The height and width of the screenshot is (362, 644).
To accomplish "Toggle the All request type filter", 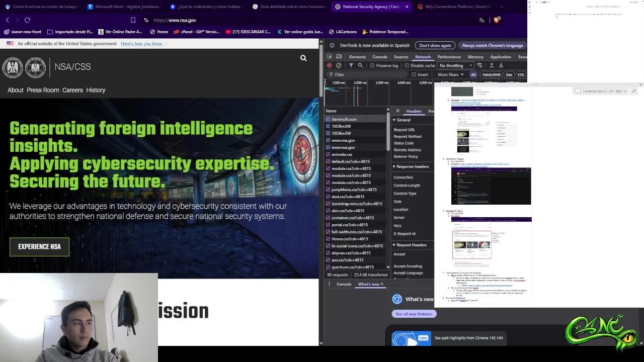I will coord(473,75).
